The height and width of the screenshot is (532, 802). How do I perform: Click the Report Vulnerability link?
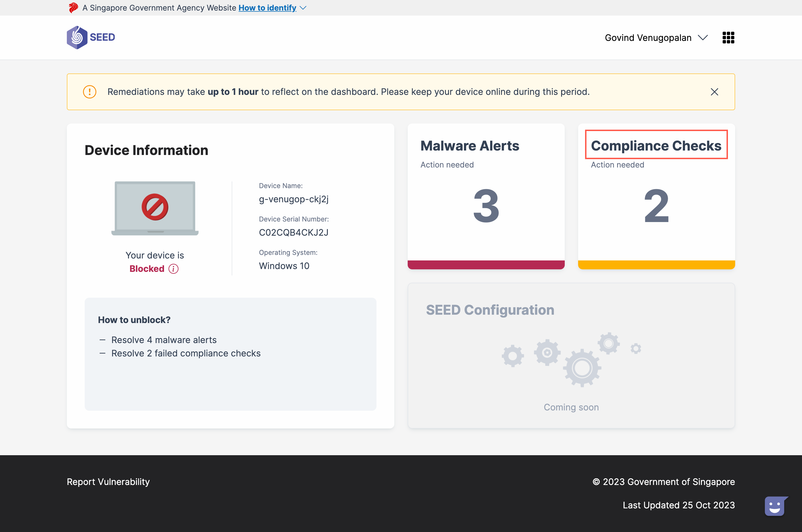(x=108, y=482)
